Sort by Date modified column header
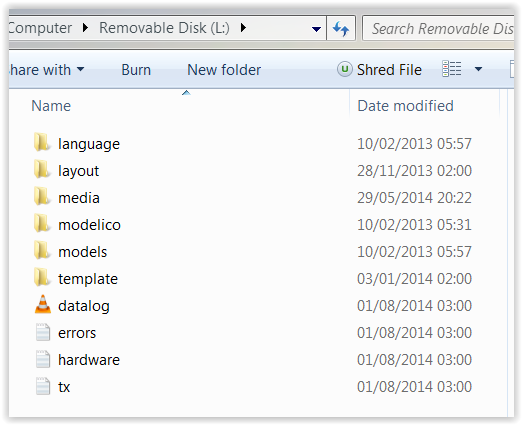This screenshot has height=425, width=522. tap(405, 106)
